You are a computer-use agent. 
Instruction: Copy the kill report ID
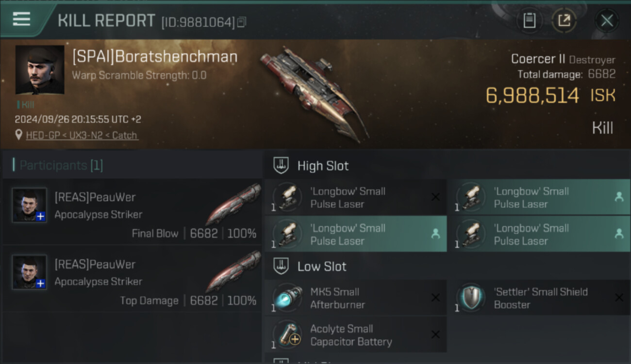pos(242,22)
